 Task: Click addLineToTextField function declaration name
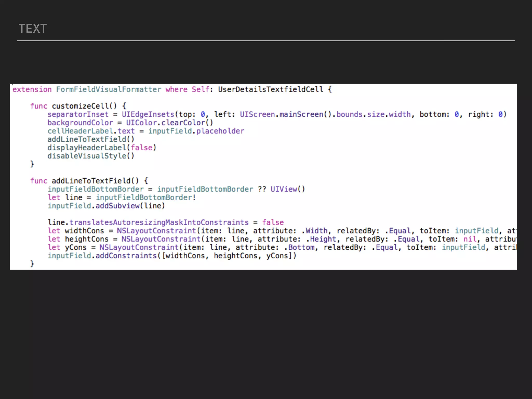tap(91, 181)
